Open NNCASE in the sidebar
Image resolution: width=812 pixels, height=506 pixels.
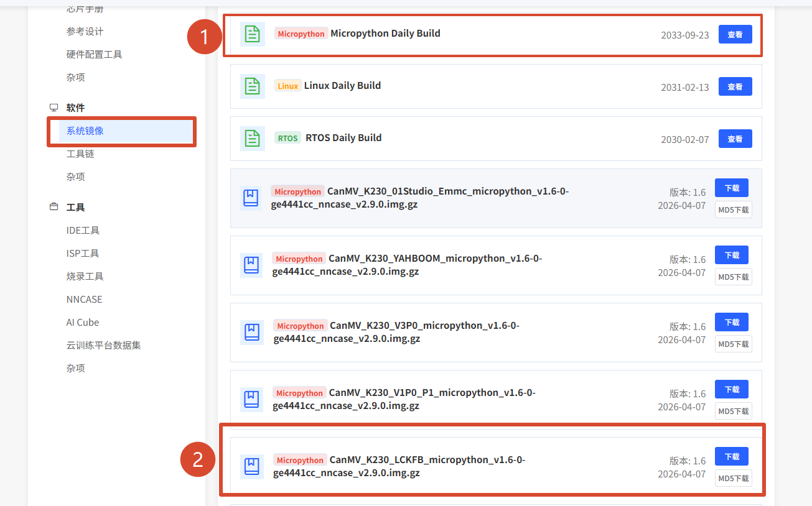click(x=85, y=300)
